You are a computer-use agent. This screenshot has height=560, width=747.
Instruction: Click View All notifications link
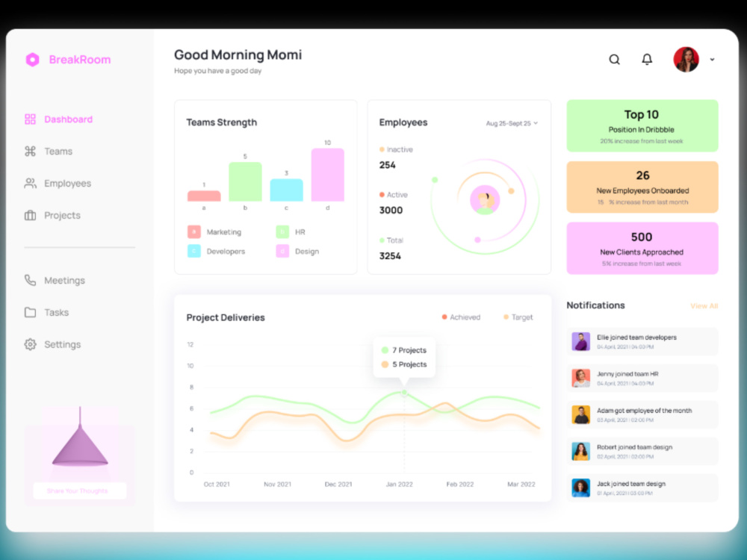(x=704, y=305)
